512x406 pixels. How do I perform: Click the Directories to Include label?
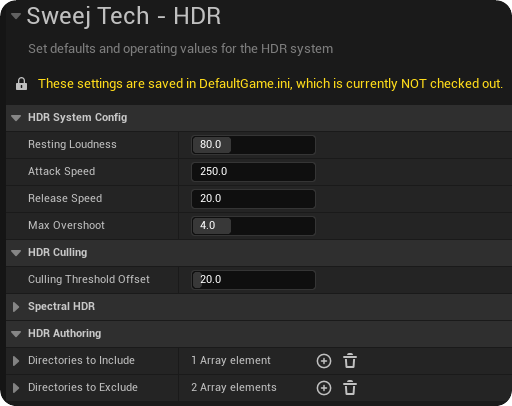coord(81,360)
